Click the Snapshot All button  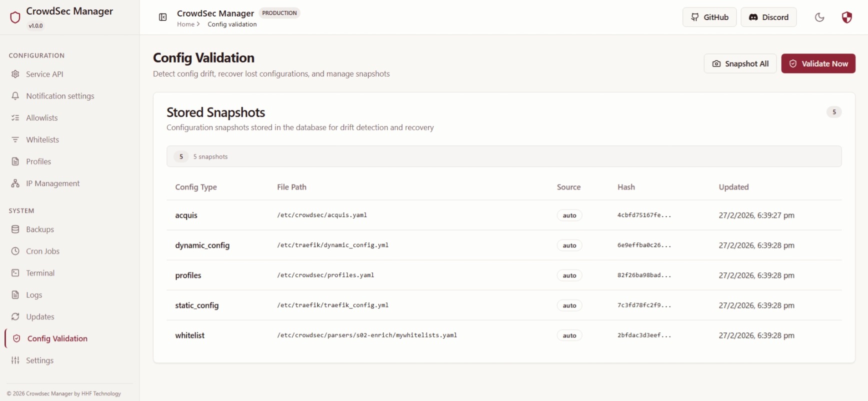point(740,63)
